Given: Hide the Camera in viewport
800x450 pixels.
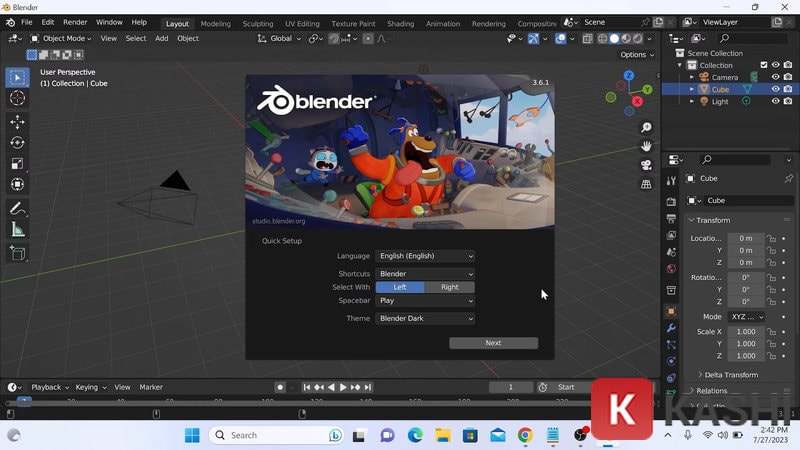Looking at the screenshot, I should click(776, 77).
